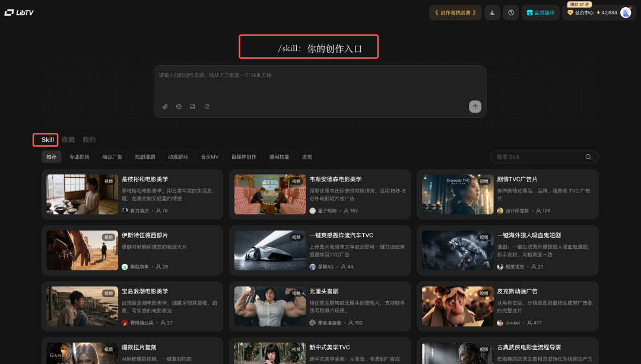Click the 皮克斯动画广告 title
The height and width of the screenshot is (364, 641).
click(x=517, y=291)
